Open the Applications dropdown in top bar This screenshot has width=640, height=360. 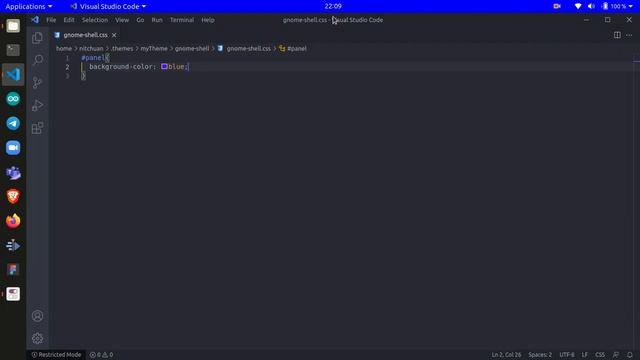pos(29,6)
